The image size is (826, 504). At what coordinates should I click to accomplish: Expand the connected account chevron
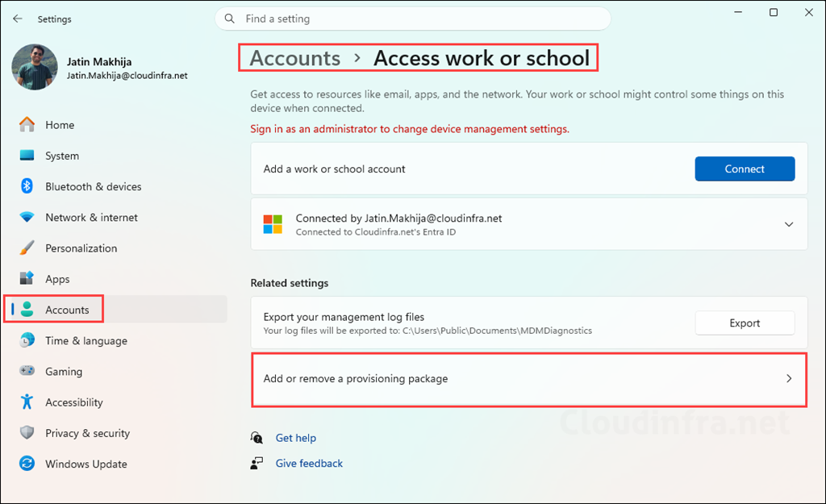click(x=789, y=224)
